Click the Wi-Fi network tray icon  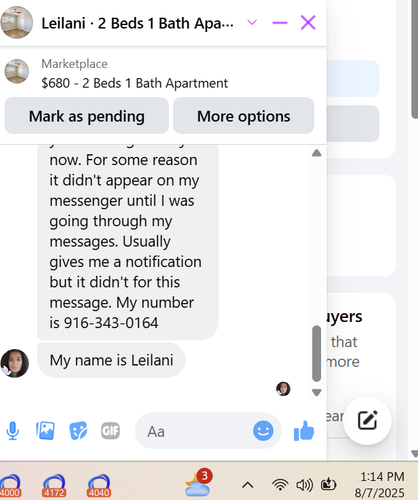pos(280,485)
